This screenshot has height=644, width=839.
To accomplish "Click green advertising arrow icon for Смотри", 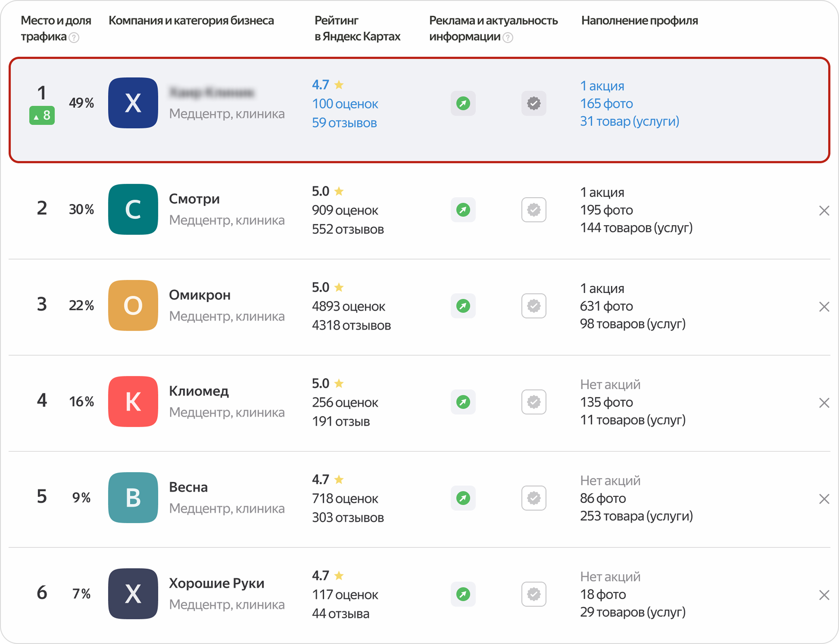I will pyautogui.click(x=463, y=210).
